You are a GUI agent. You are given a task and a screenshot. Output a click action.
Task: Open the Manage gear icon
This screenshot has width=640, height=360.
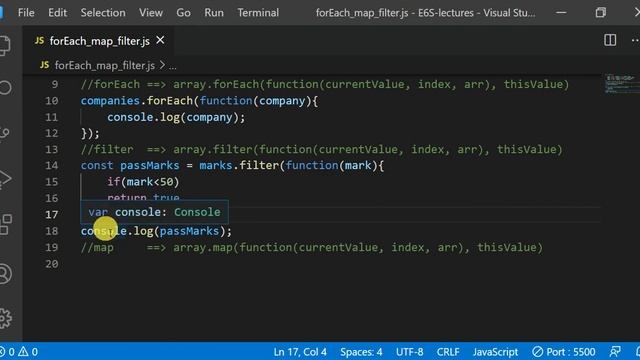coord(5,318)
